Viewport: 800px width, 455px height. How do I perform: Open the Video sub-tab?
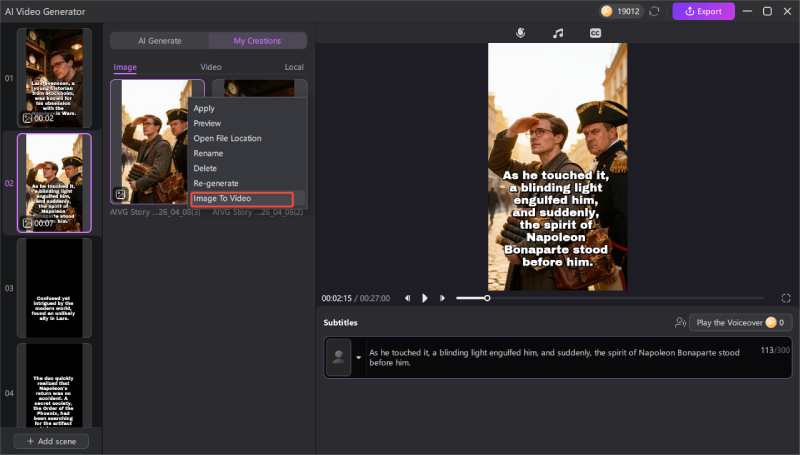click(x=211, y=67)
